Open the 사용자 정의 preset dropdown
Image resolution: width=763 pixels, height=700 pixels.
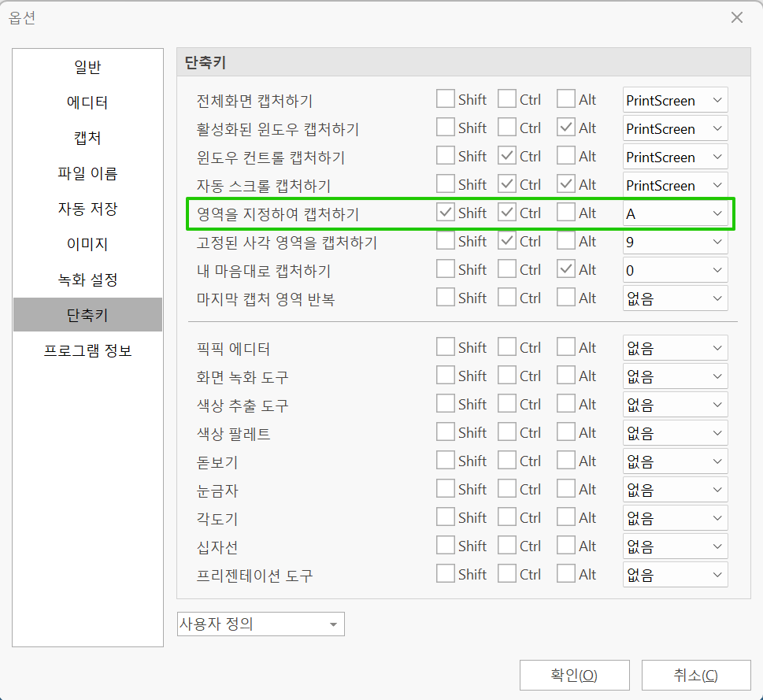(261, 624)
